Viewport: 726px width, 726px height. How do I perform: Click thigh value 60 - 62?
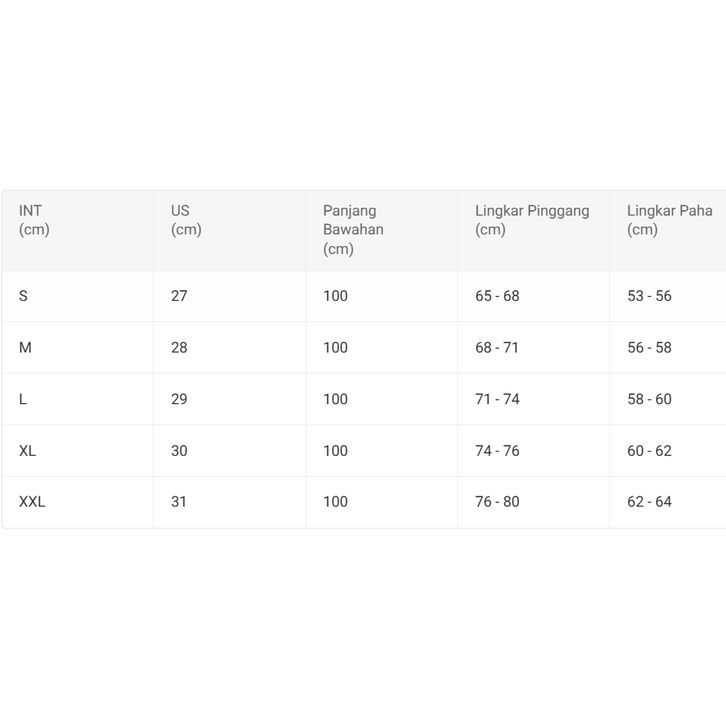pyautogui.click(x=649, y=451)
